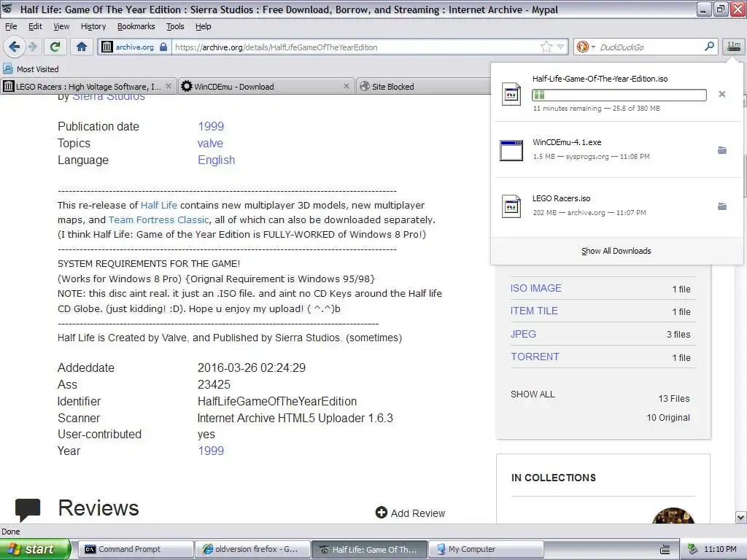This screenshot has height=560, width=747.
Task: Reload the page with the refresh icon
Action: click(55, 47)
